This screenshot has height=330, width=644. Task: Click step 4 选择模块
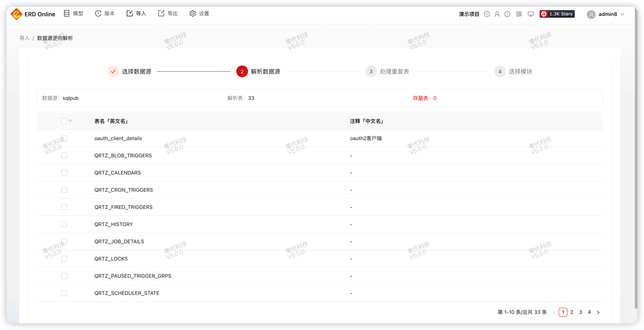click(513, 72)
